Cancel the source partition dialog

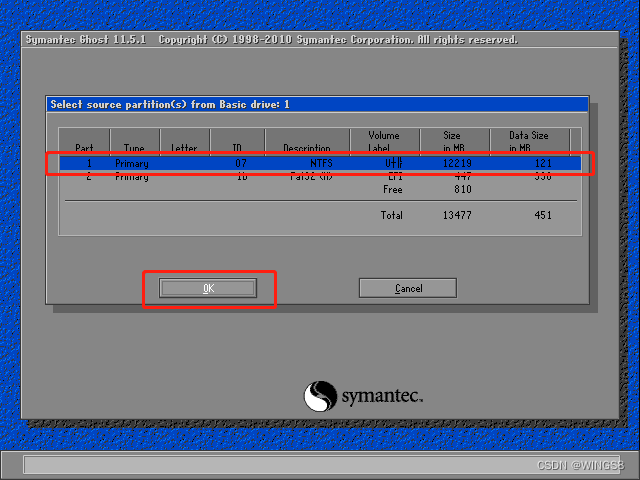click(x=408, y=288)
